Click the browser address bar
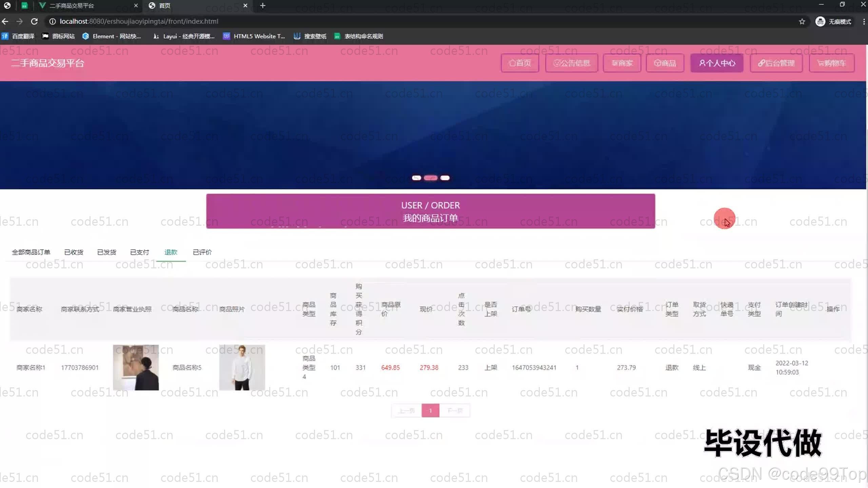 pyautogui.click(x=237, y=21)
